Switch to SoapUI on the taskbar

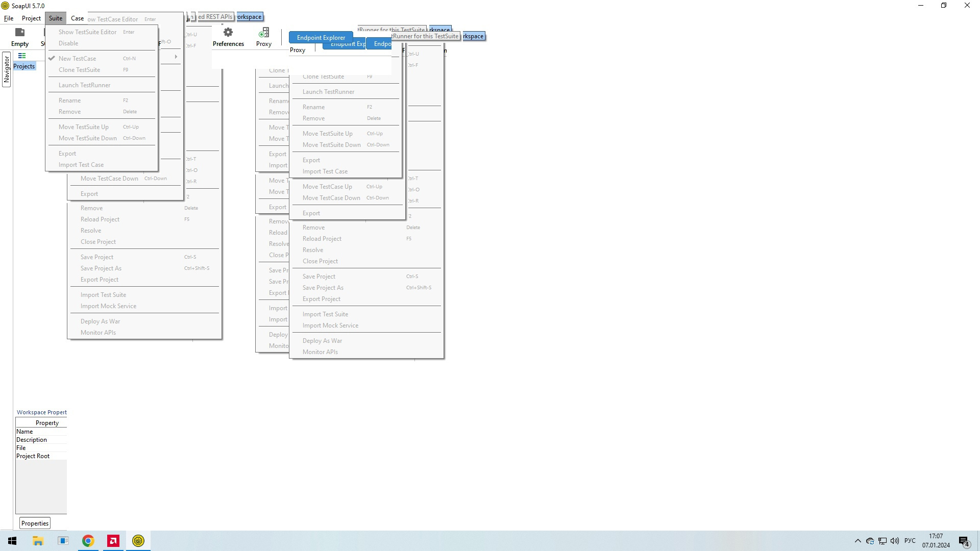(138, 541)
